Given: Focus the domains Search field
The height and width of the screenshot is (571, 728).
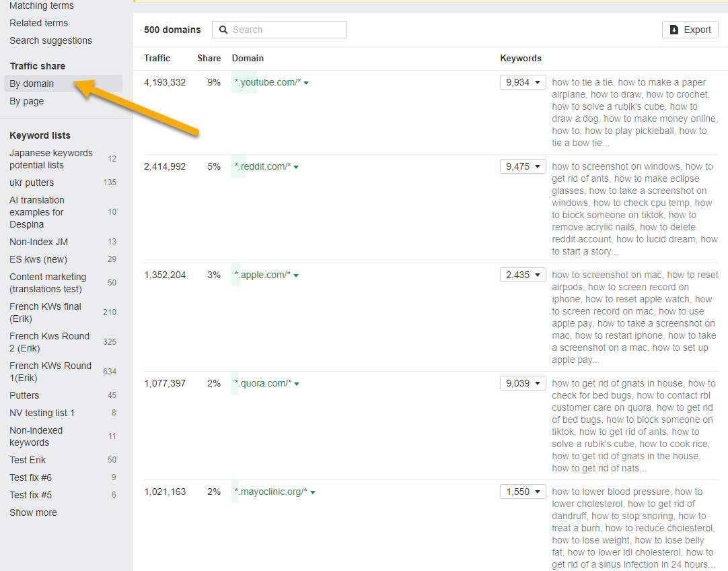Looking at the screenshot, I should point(279,30).
